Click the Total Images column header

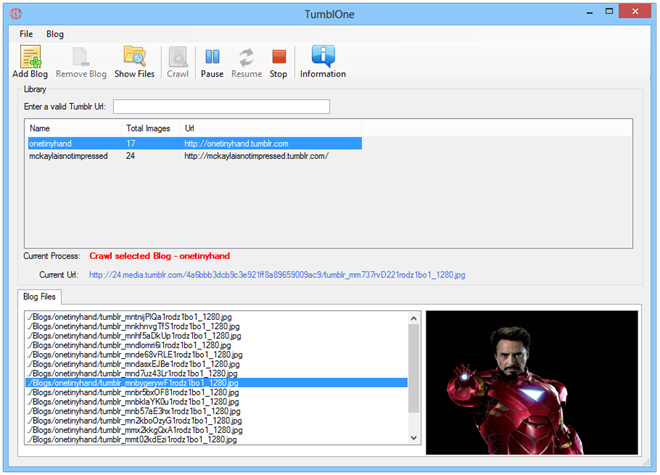(151, 128)
